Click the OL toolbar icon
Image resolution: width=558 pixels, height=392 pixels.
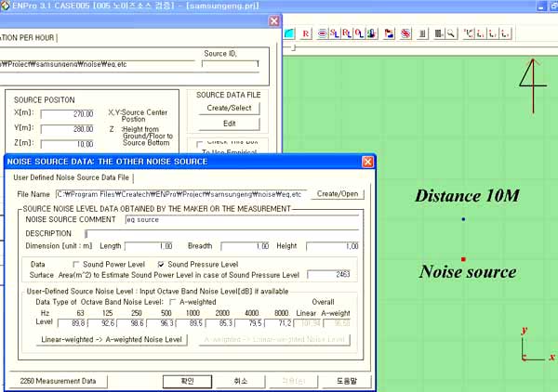[x=359, y=33]
